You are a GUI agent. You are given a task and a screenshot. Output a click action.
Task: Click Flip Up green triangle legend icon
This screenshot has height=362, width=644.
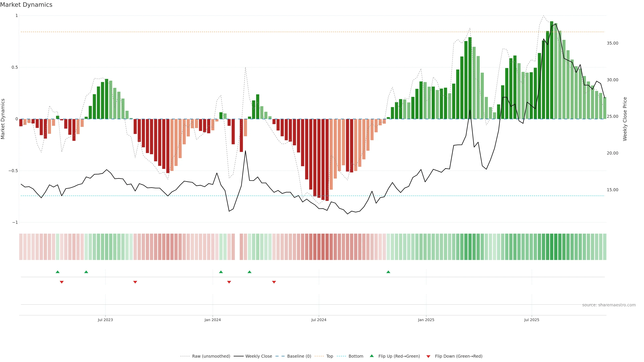(x=372, y=356)
